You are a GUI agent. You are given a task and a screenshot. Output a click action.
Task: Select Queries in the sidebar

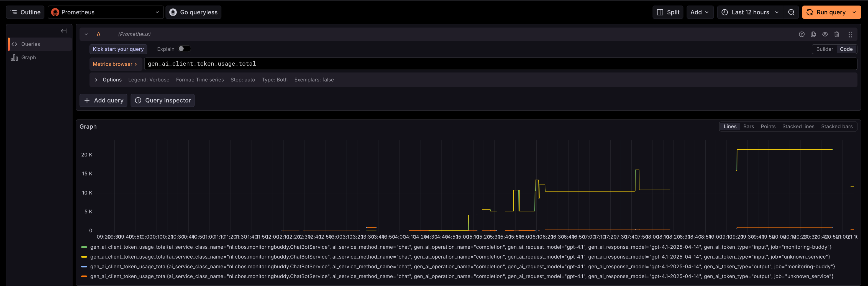[40, 44]
